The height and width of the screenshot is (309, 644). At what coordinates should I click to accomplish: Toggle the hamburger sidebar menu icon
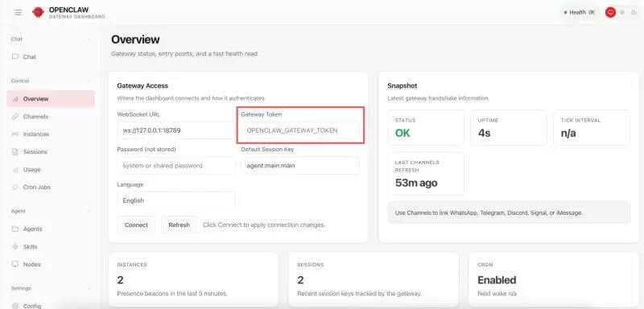(18, 12)
